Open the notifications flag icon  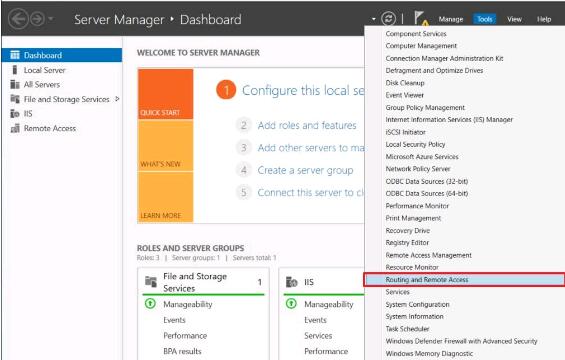[x=421, y=18]
